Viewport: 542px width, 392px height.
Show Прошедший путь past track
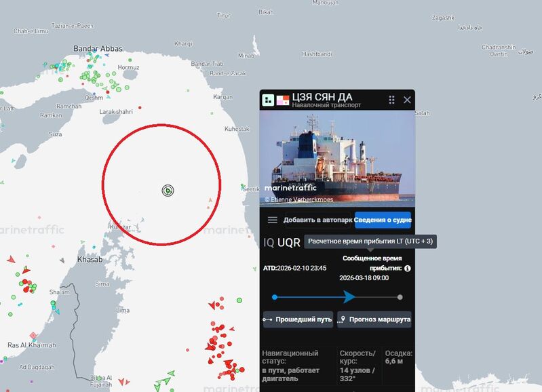(298, 319)
